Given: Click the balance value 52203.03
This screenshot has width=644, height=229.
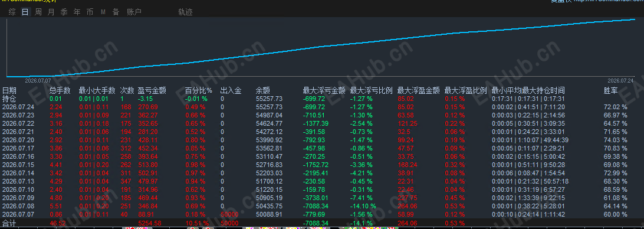Looking at the screenshot, I should tap(269, 173).
